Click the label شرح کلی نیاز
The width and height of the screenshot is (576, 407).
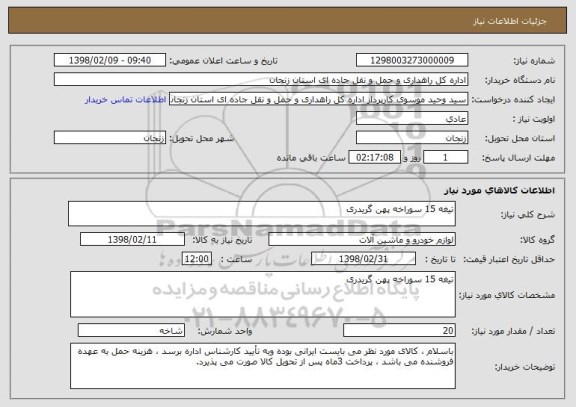pos(528,215)
